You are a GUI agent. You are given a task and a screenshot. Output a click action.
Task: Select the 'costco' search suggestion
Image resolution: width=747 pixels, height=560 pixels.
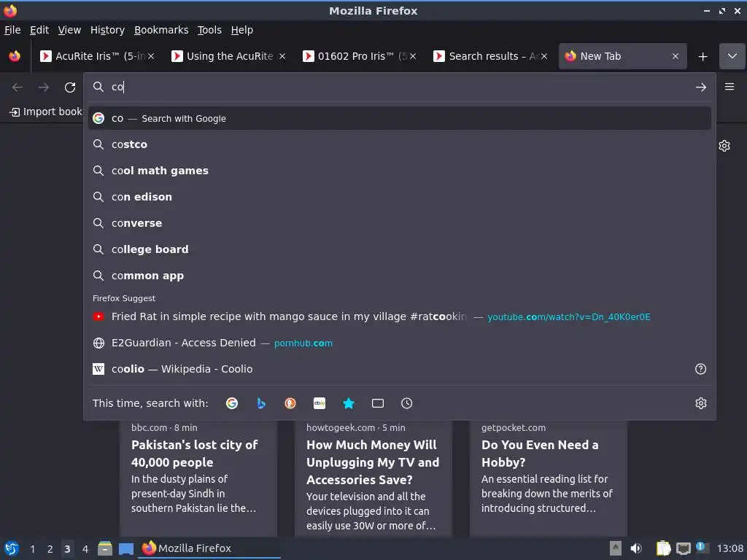(400, 144)
